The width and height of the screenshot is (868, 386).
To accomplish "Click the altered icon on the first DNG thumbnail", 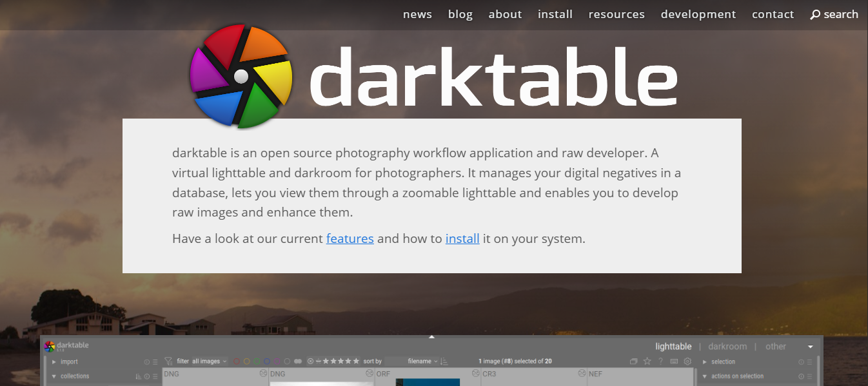I will [263, 373].
